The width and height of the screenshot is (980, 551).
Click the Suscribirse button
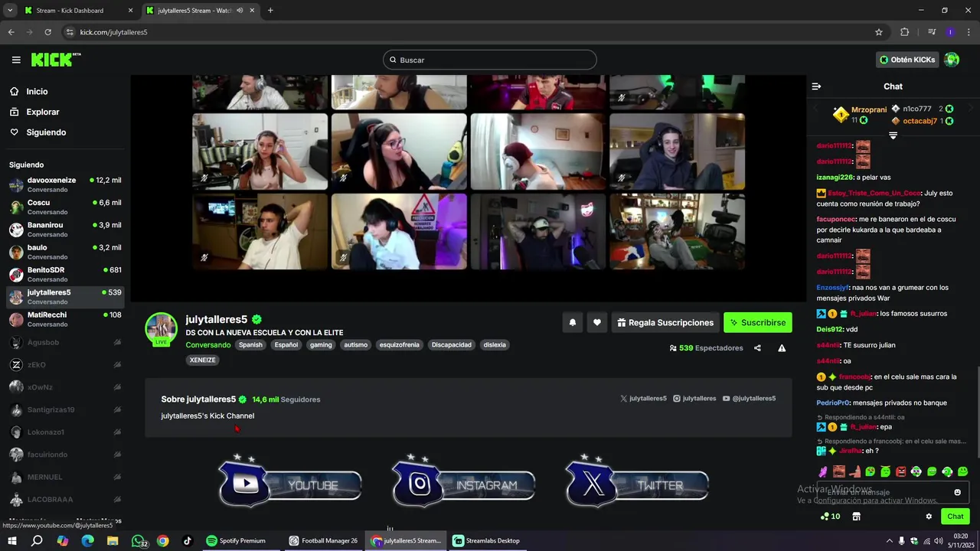click(x=758, y=323)
